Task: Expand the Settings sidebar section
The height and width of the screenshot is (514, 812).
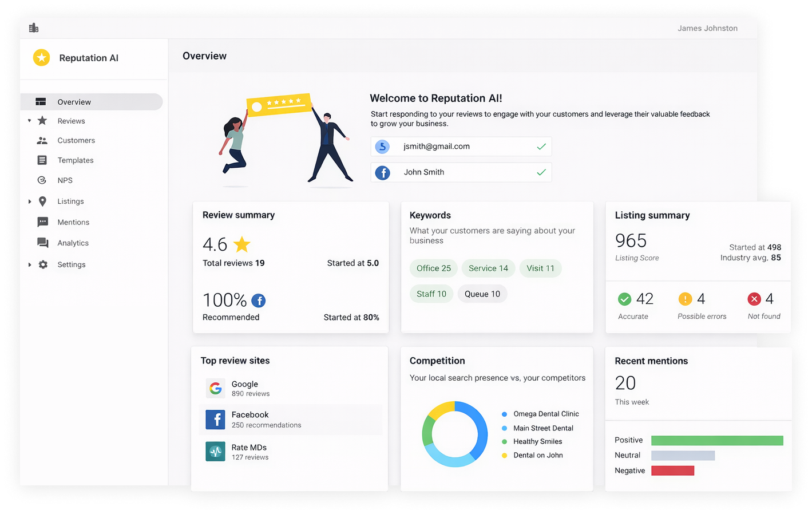Action: (x=30, y=264)
